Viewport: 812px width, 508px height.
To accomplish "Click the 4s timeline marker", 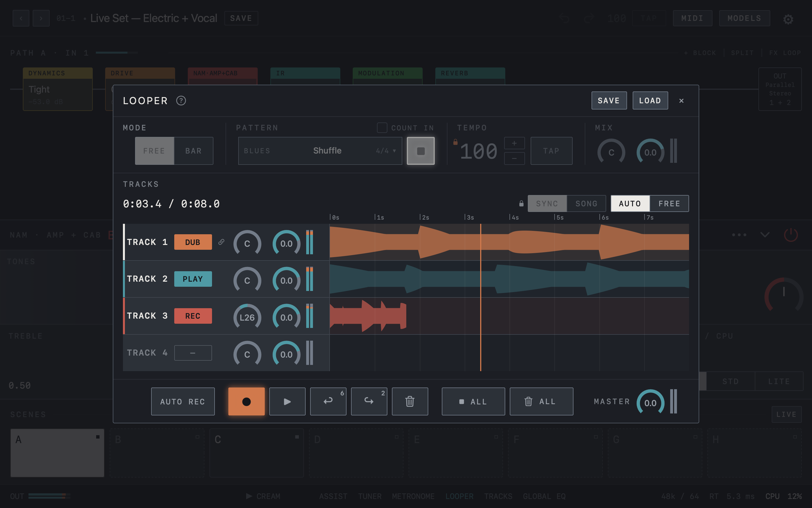I will 514,217.
